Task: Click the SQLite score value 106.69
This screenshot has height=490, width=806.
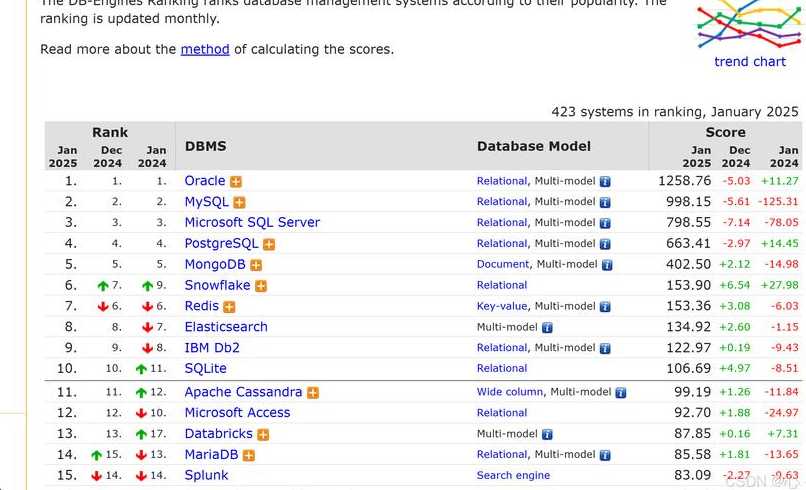Action: [688, 369]
